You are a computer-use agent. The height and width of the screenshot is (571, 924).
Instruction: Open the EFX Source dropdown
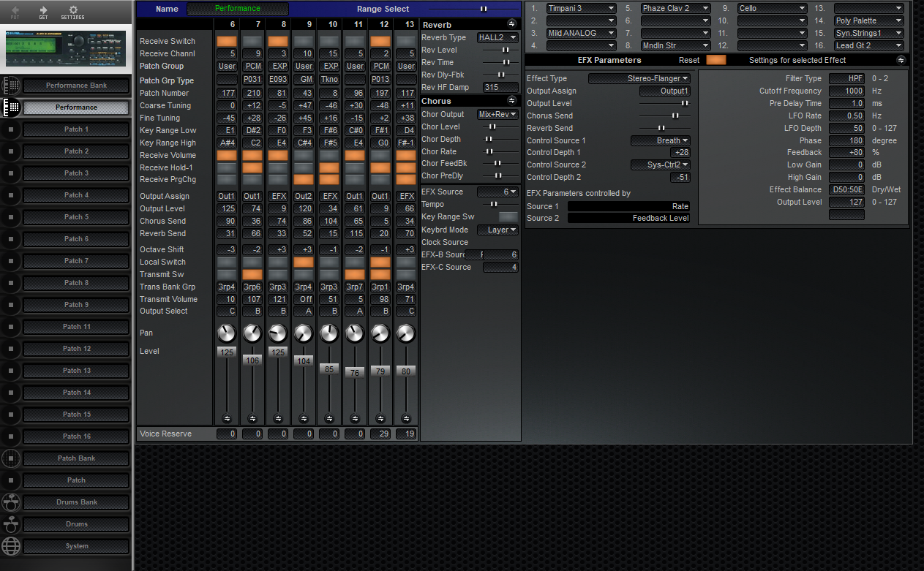(x=497, y=192)
